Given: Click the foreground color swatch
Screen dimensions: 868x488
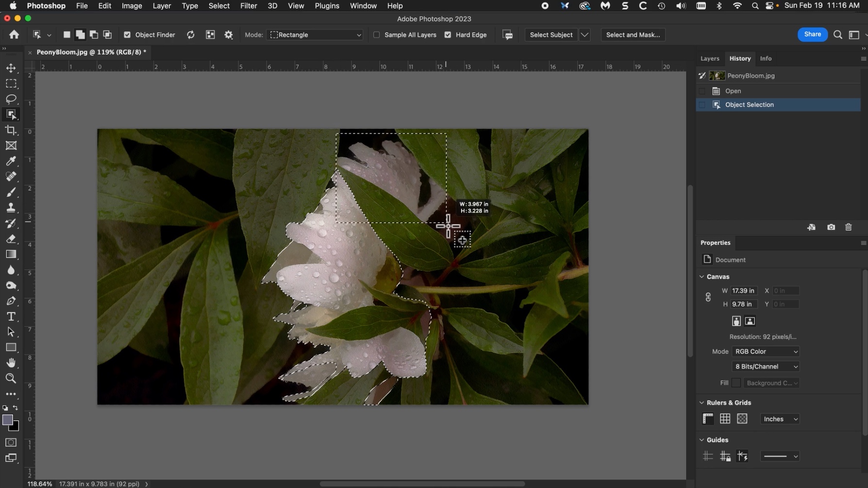Looking at the screenshot, I should (x=7, y=420).
